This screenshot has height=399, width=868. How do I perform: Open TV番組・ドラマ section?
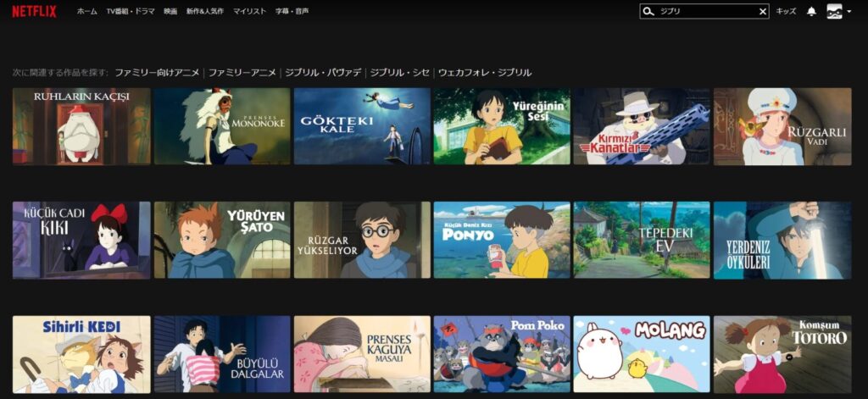click(x=131, y=12)
